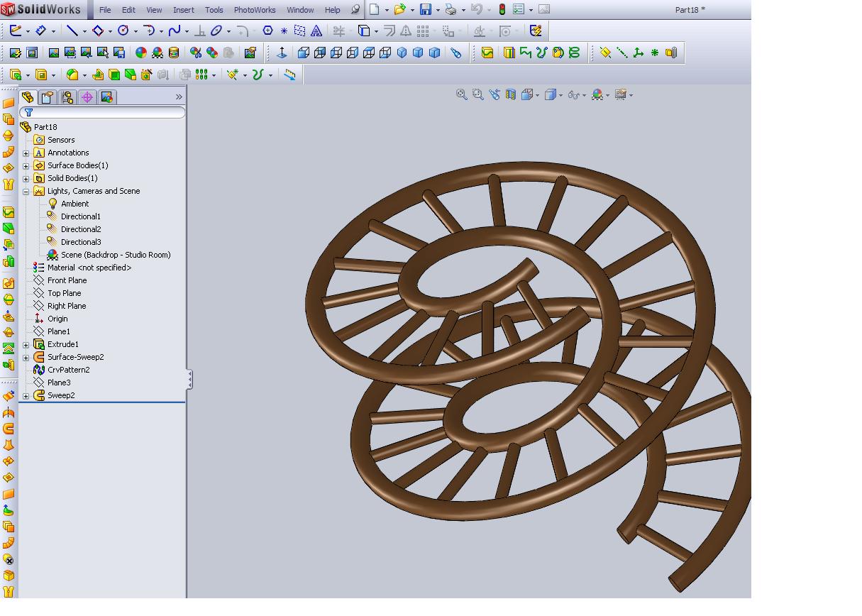Screen dimensions: 862x616
Task: Open the Save dropdown arrow
Action: click(438, 10)
